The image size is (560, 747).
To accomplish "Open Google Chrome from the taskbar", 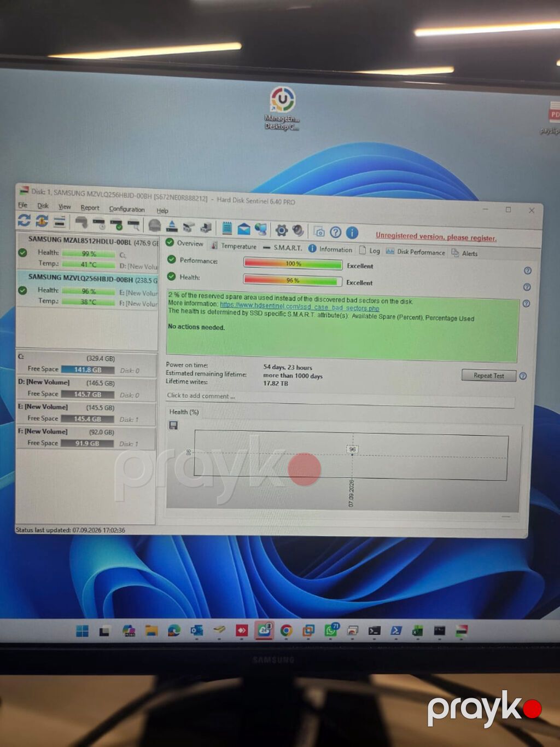I will click(x=286, y=630).
